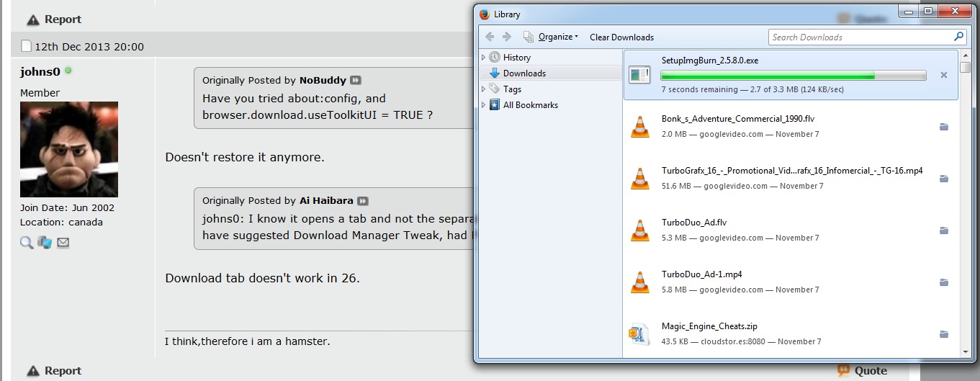Select the TurboDuo_Ad.flv download entry
This screenshot has width=980, height=381.
pos(790,230)
